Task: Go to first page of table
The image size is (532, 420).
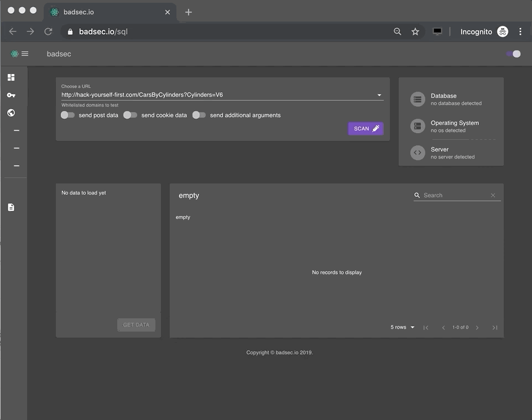Action: click(x=426, y=328)
